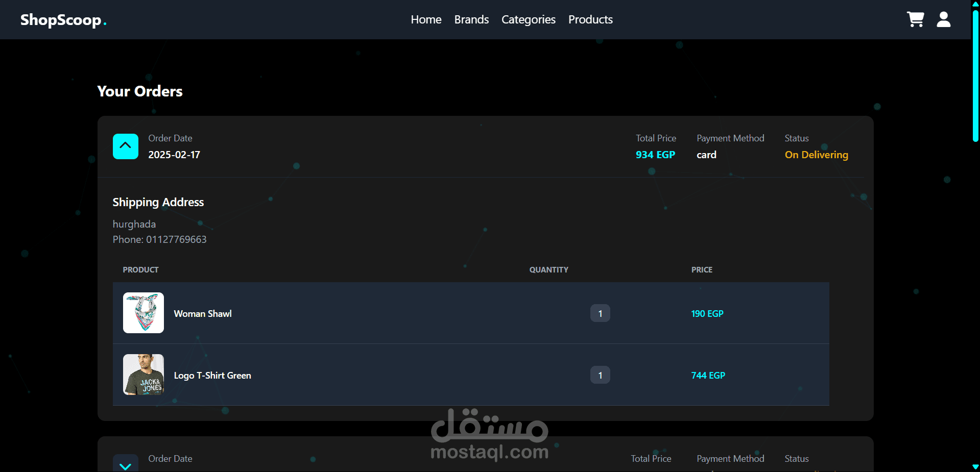The height and width of the screenshot is (472, 980).
Task: Open the Products menu item
Action: click(590, 19)
